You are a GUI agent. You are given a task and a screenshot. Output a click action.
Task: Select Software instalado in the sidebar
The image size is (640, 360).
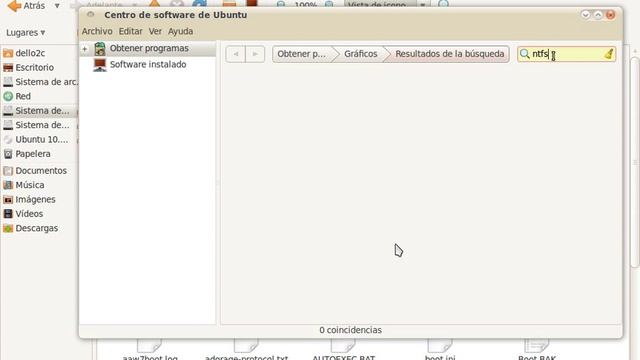[x=148, y=64]
